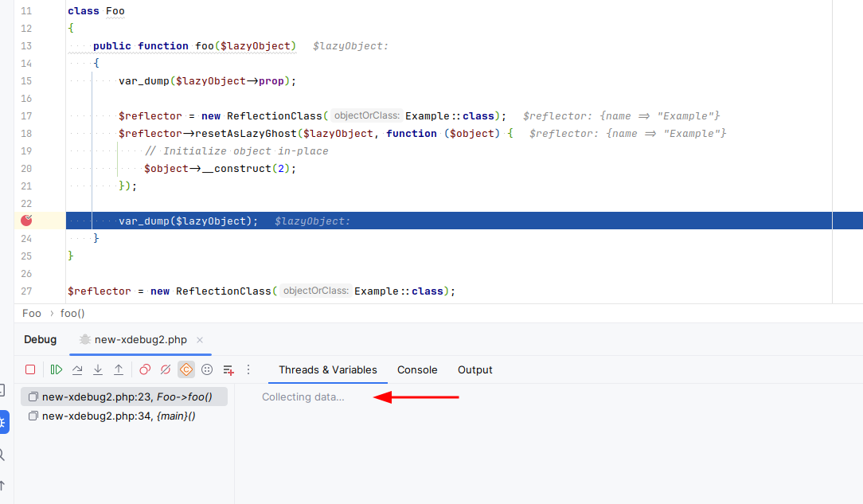The width and height of the screenshot is (863, 504).
Task: Add a new watch expression
Action: 228,369
